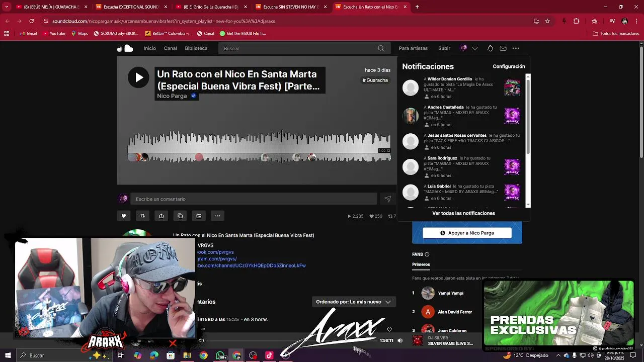
Task: Open the Canal menu item
Action: [170, 48]
